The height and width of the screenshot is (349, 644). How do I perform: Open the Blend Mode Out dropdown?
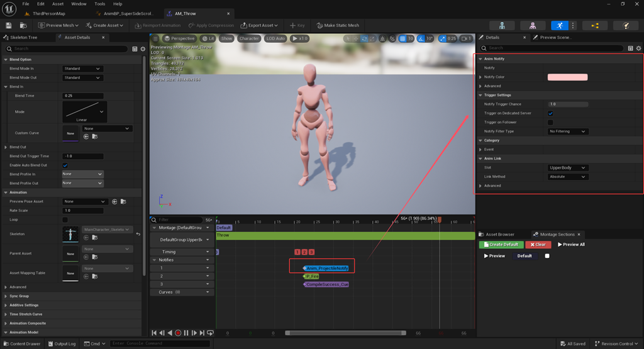point(82,77)
